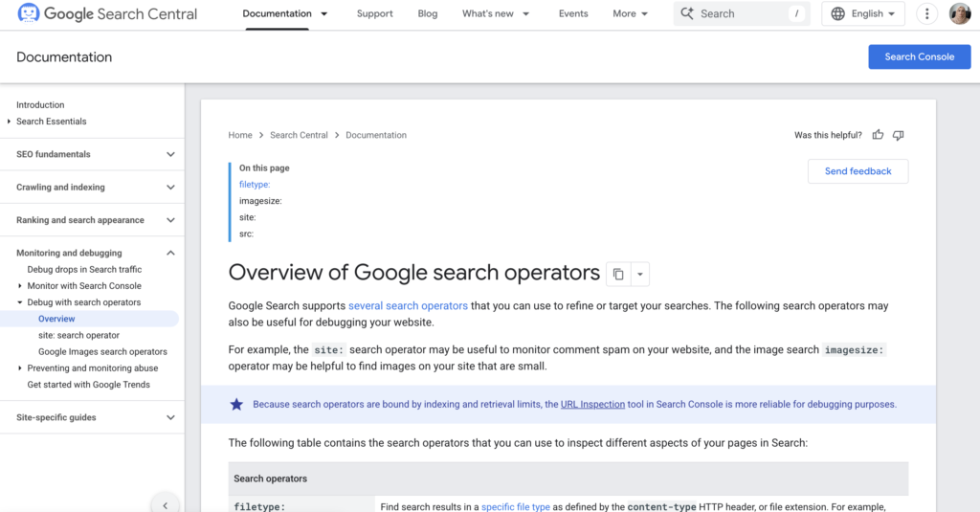Open the URL Inspection link
This screenshot has height=512, width=980.
tap(592, 405)
